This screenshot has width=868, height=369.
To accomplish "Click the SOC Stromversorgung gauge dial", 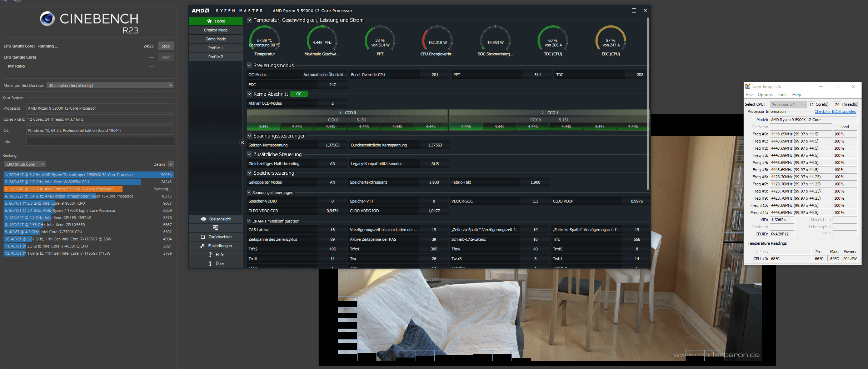I will click(495, 38).
